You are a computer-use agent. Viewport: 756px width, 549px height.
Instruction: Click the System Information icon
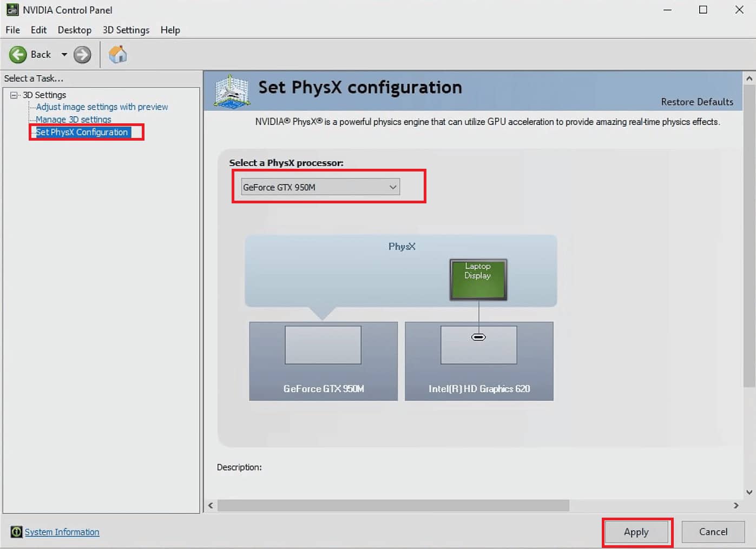coord(17,532)
